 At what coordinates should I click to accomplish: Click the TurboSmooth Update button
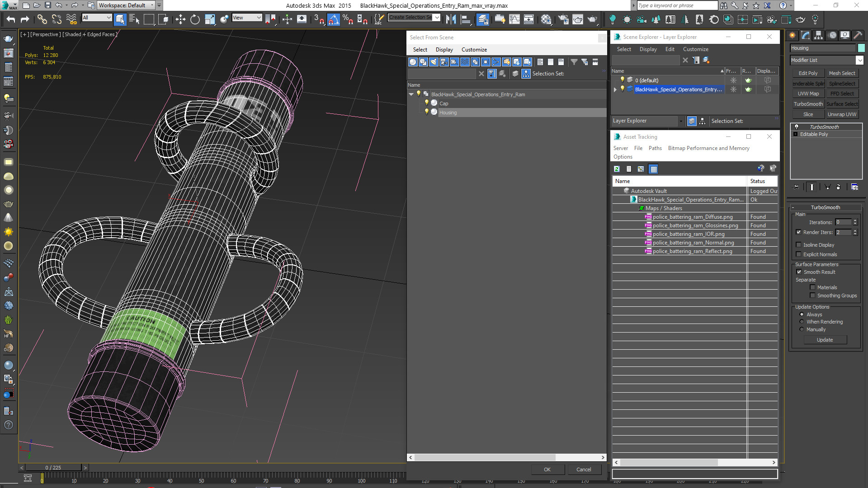click(825, 340)
